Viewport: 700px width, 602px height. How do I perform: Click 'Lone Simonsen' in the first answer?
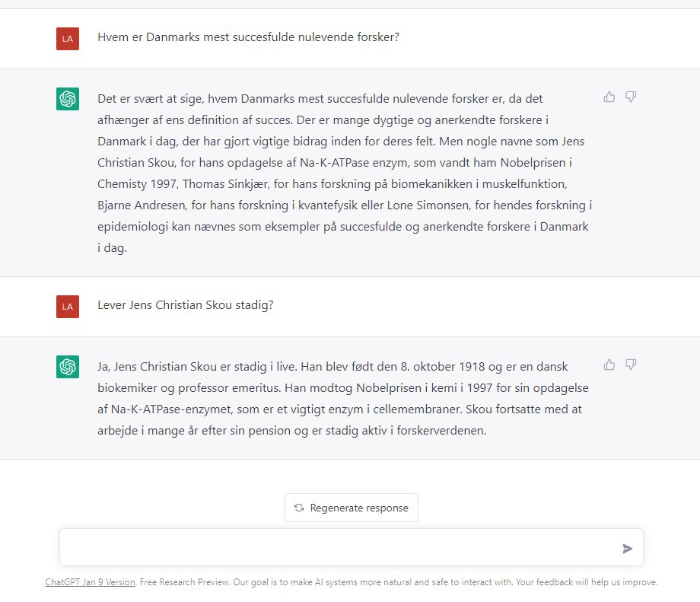tap(413, 205)
